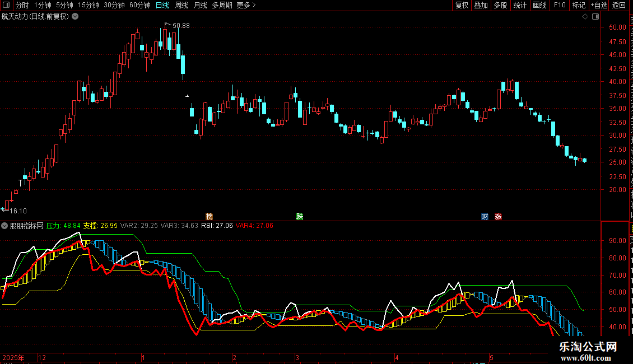Click the 50.88 high price label

[181, 25]
